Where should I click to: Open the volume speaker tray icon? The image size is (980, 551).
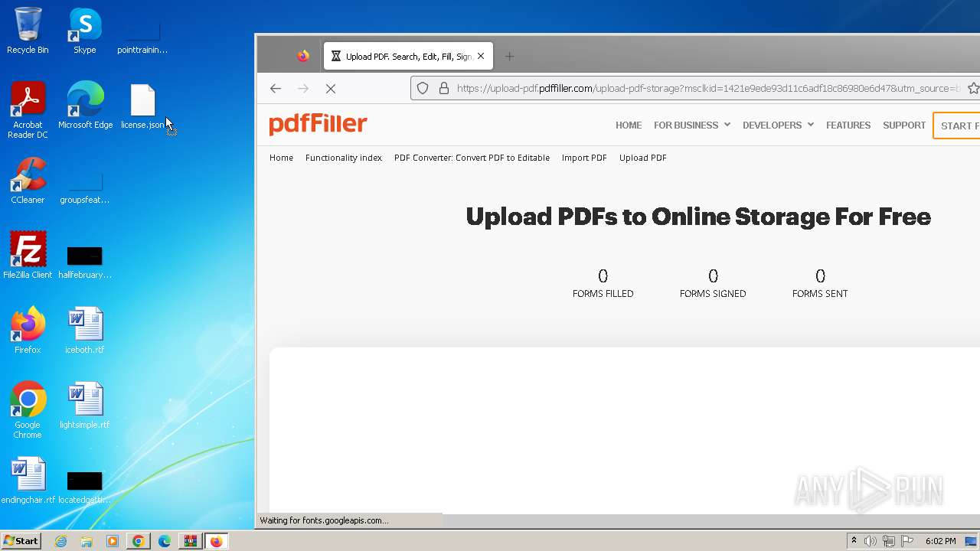tap(871, 541)
